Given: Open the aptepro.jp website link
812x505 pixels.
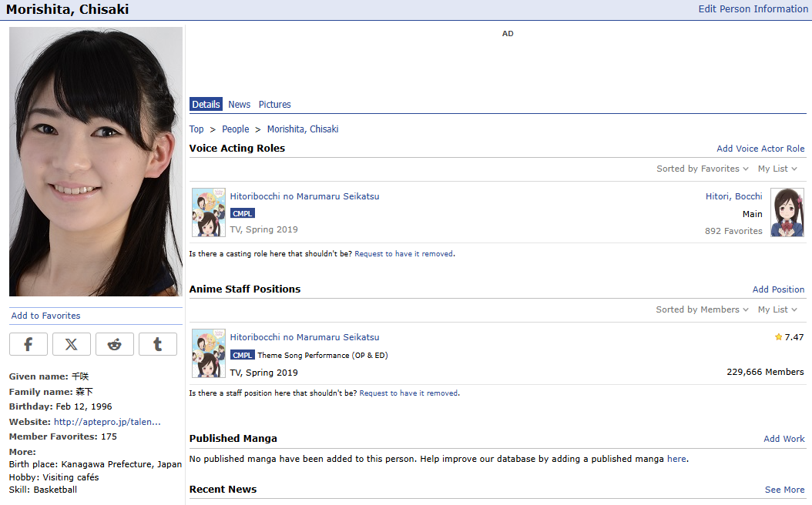Looking at the screenshot, I should [x=107, y=422].
